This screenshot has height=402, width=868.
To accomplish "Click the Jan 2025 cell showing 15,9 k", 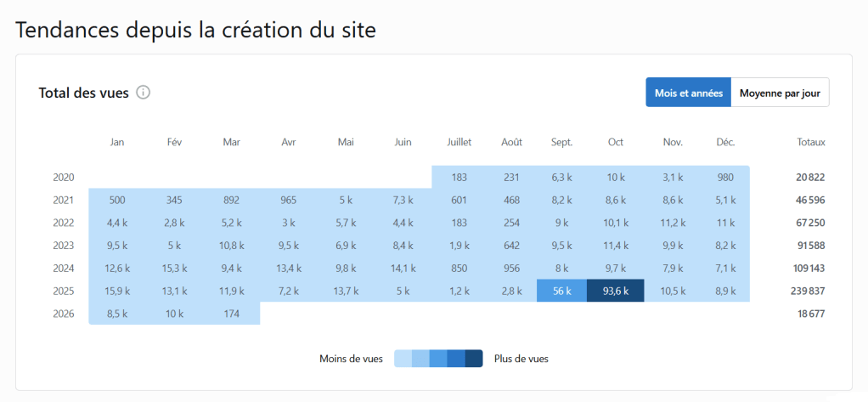I will pyautogui.click(x=117, y=291).
